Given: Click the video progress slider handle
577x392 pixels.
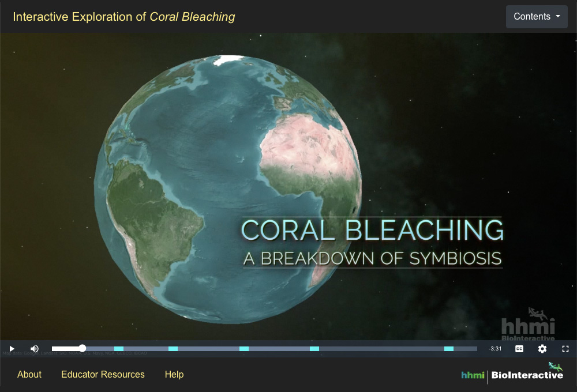Looking at the screenshot, I should pos(83,348).
